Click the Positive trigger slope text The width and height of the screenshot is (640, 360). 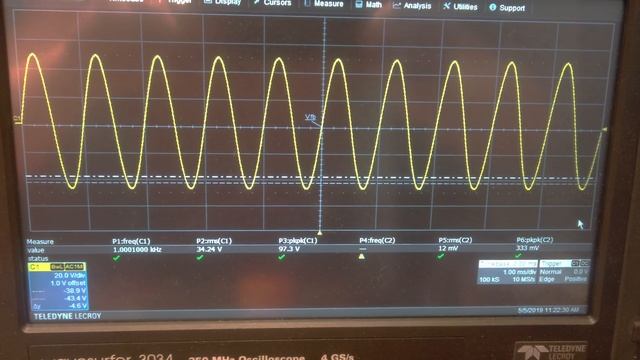[x=576, y=279]
